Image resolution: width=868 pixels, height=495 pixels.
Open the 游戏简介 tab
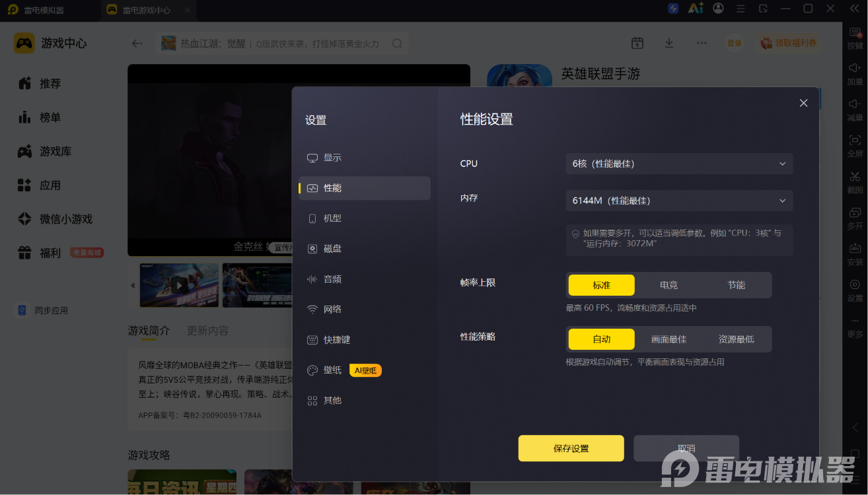point(149,331)
